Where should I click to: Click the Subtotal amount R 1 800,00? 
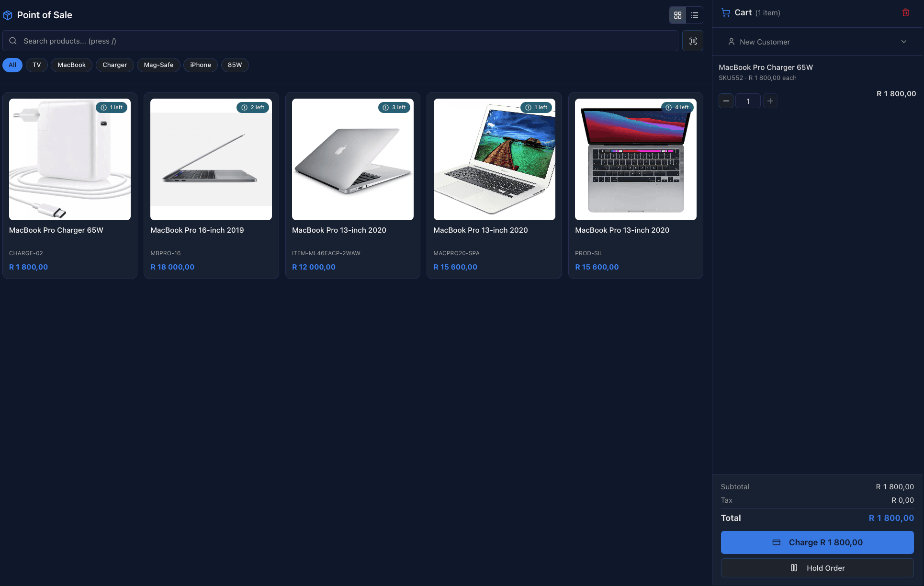tap(895, 487)
